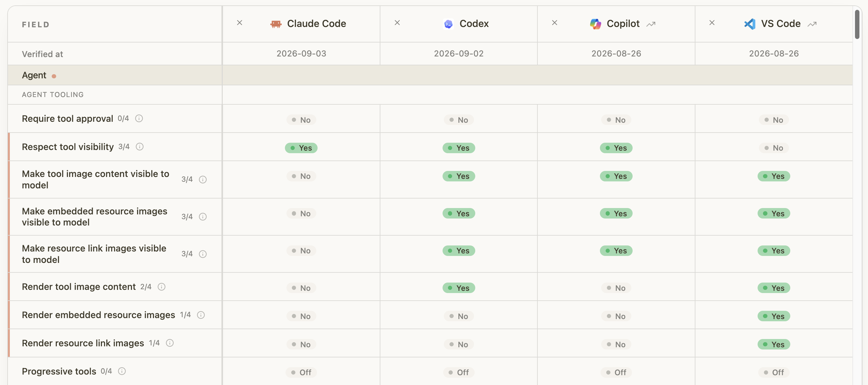Viewport: 868px width, 385px height.
Task: Open the Copilot column title link
Action: 623,23
